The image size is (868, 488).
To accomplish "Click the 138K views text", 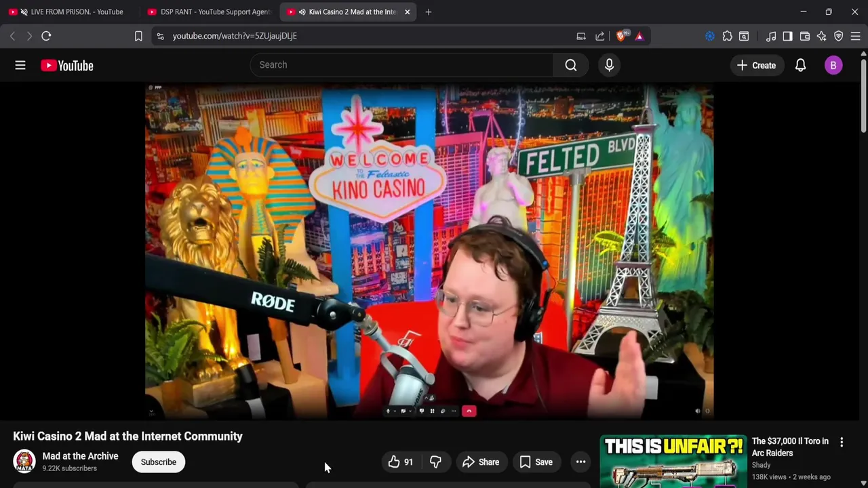I will [x=768, y=477].
